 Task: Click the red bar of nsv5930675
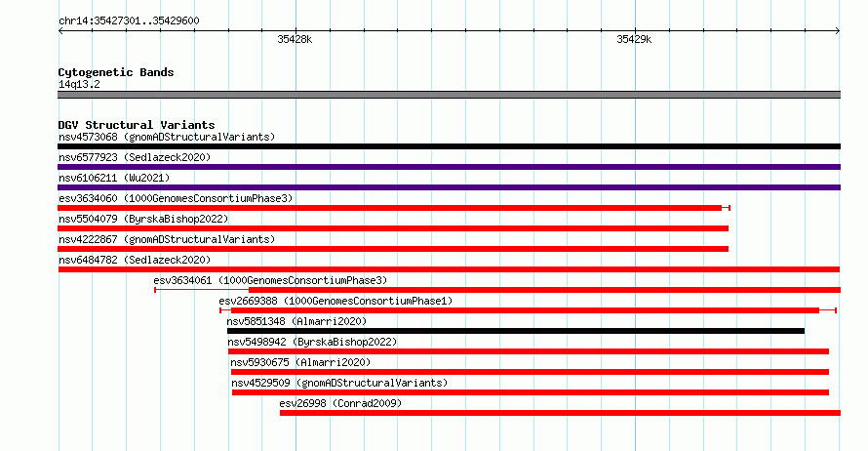pos(530,372)
